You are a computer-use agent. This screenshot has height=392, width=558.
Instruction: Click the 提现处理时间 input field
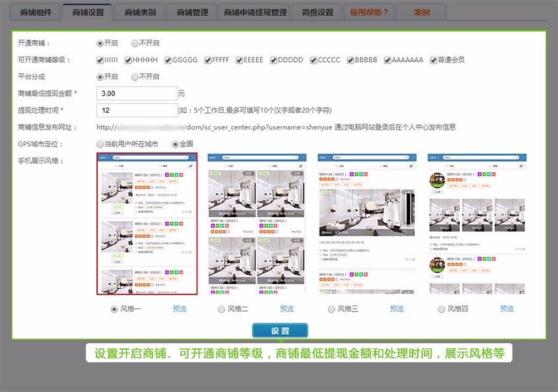tap(137, 110)
